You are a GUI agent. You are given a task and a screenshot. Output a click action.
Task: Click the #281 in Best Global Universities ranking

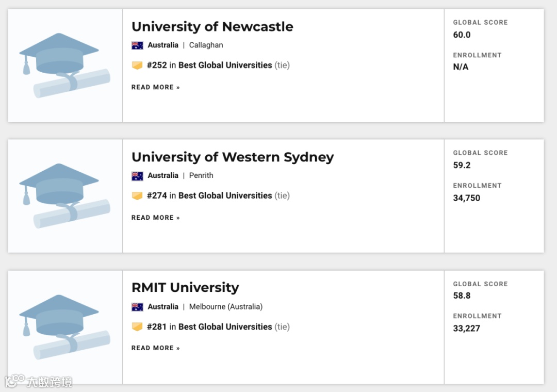point(209,327)
